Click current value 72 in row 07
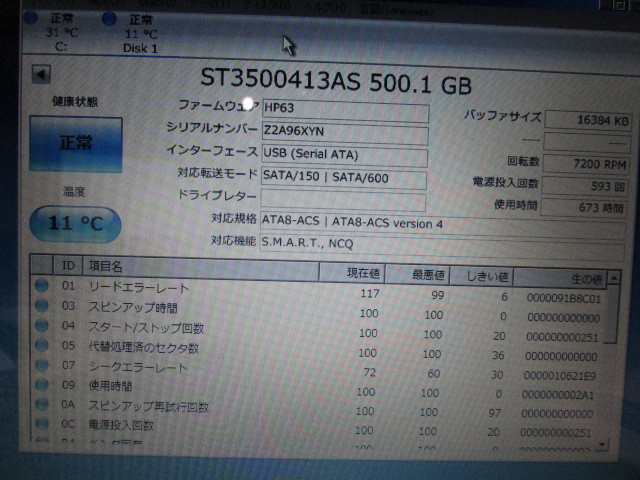Screen dimensions: 640x480 click(369, 372)
